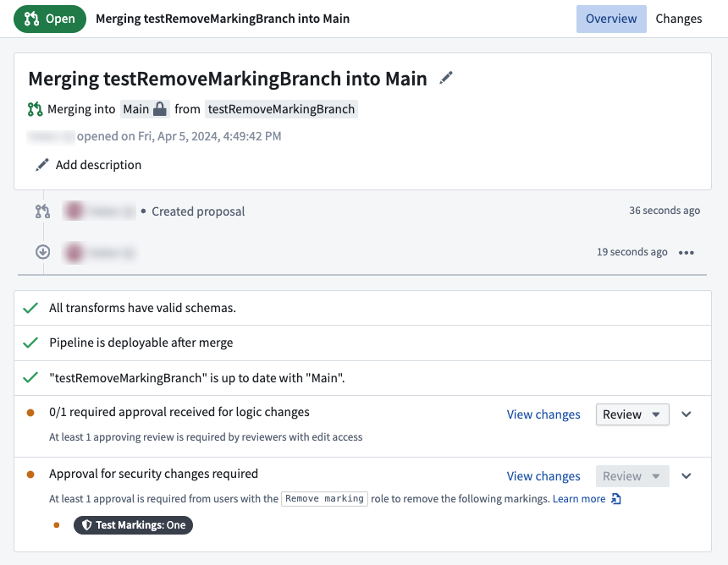This screenshot has height=565, width=728.
Task: Open the Review dropdown for logic changes
Action: (x=632, y=414)
